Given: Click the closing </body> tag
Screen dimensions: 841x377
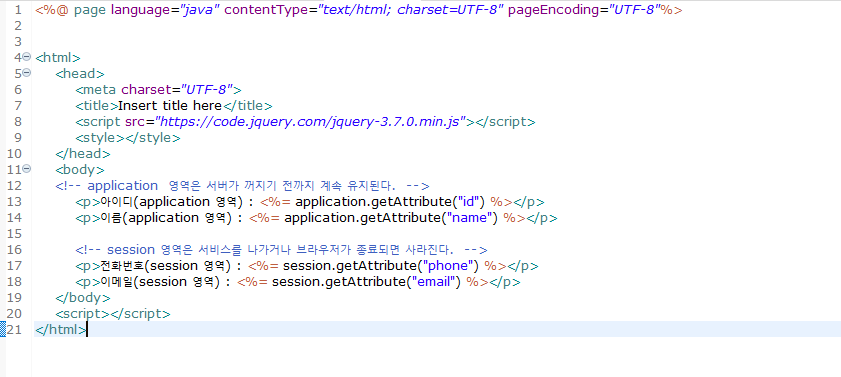Looking at the screenshot, I should pyautogui.click(x=83, y=298).
